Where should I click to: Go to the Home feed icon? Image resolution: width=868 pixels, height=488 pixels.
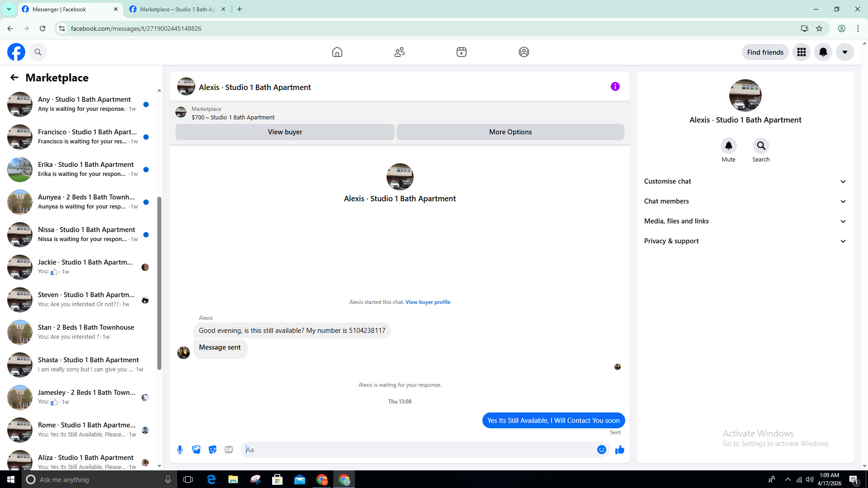pyautogui.click(x=337, y=52)
